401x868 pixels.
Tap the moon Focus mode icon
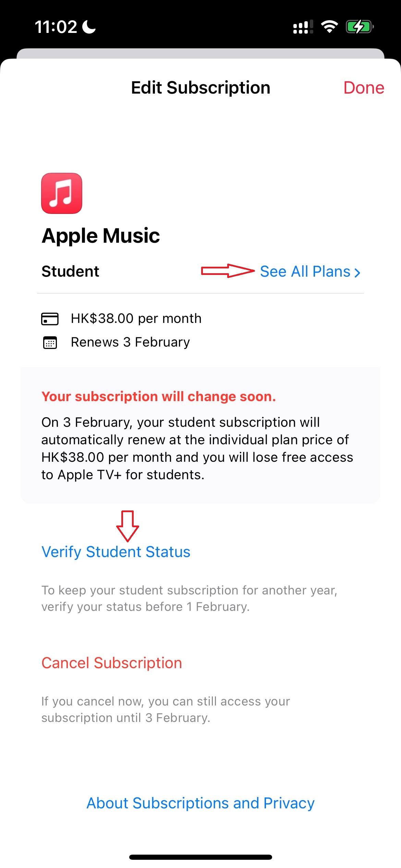[x=89, y=27]
